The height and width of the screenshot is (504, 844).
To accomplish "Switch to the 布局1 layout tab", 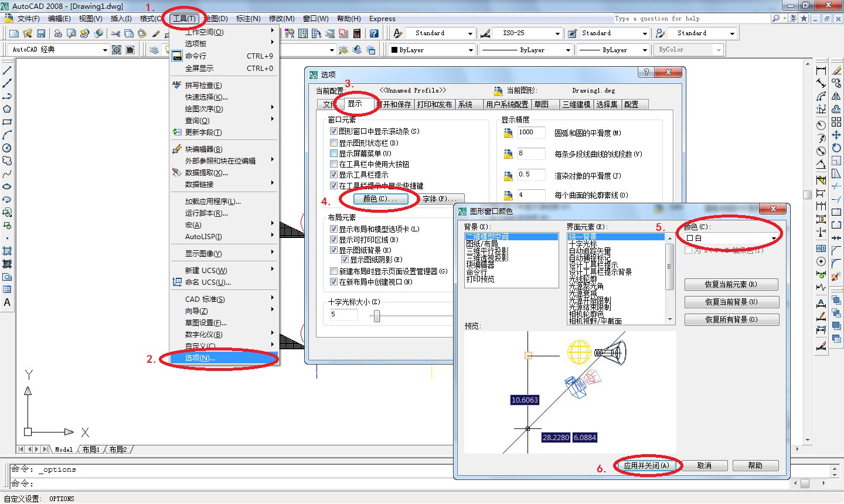I will pyautogui.click(x=90, y=449).
